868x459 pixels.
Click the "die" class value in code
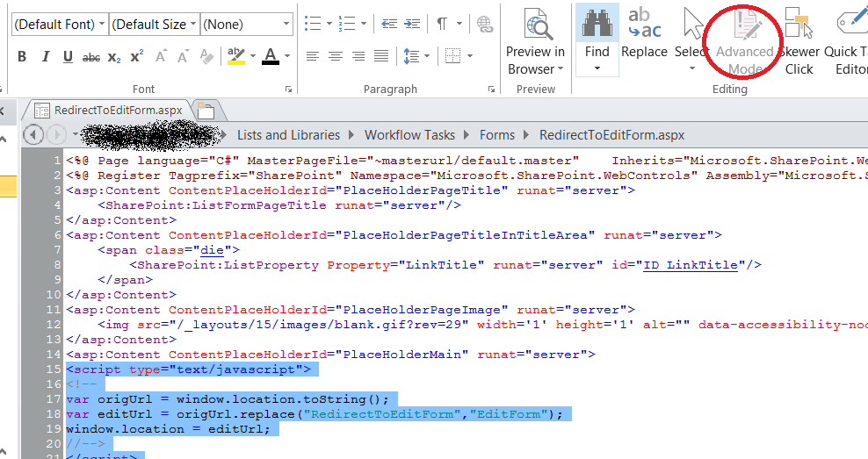pyautogui.click(x=212, y=250)
